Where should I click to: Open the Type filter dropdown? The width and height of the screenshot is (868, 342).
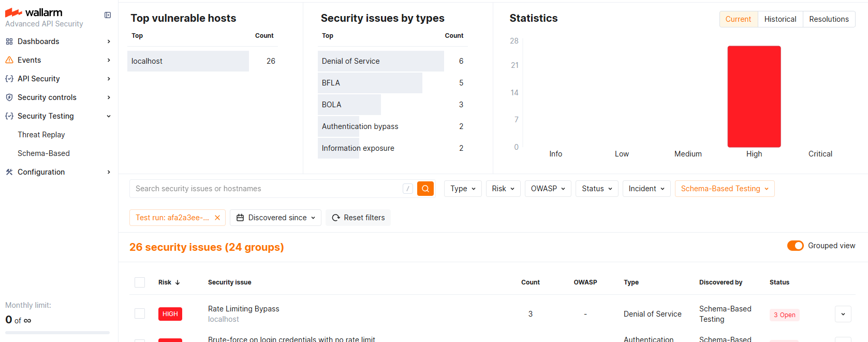point(463,189)
